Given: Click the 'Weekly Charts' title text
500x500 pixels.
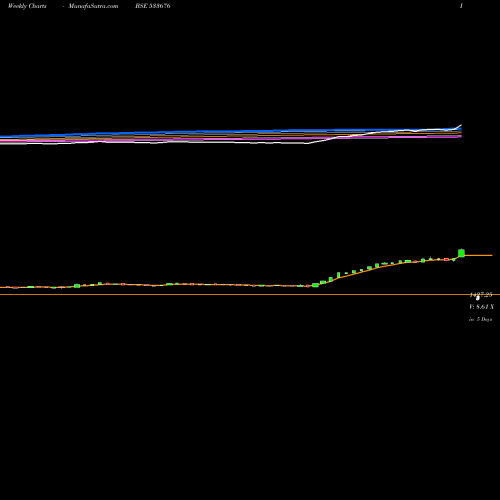Looking at the screenshot, I should 27,6.
